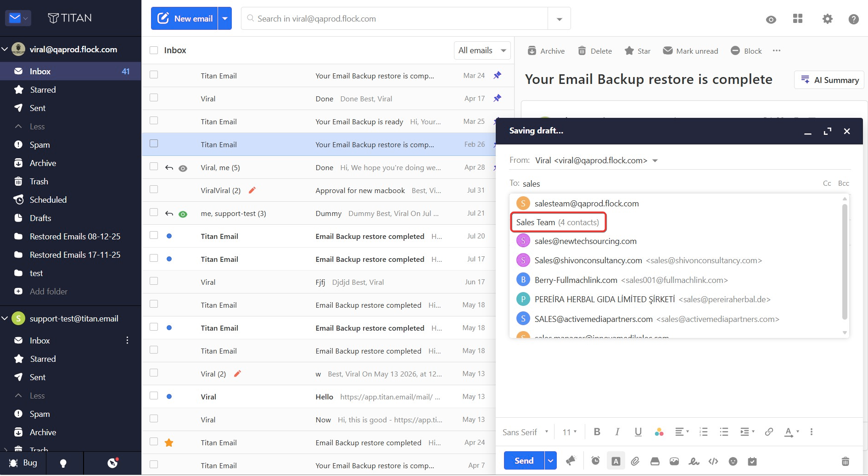The image size is (868, 476).
Task: Discard the draft using the trash icon
Action: point(846,461)
